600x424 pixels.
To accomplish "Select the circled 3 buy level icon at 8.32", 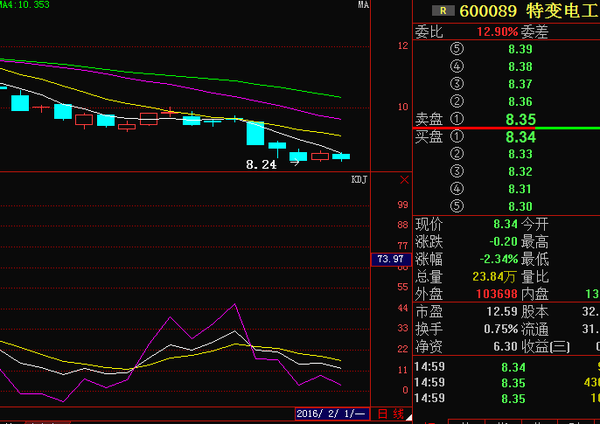I will click(457, 171).
